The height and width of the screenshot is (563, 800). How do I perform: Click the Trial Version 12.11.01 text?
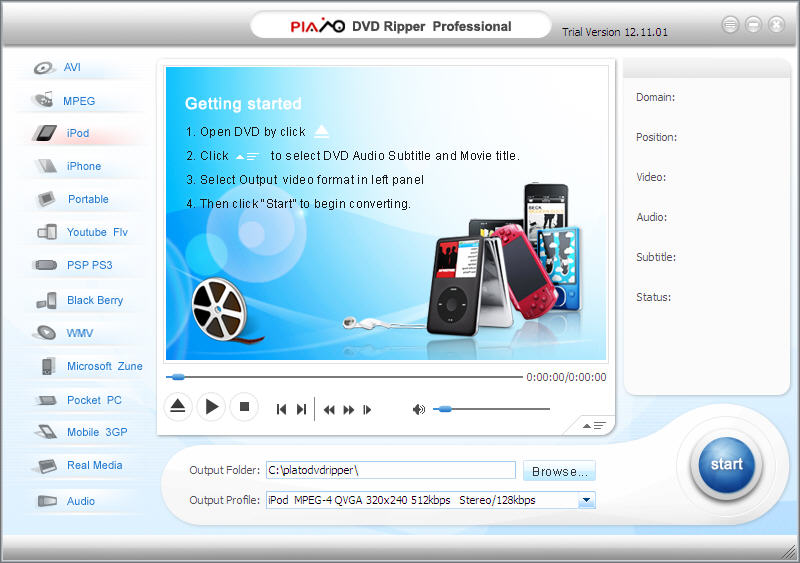point(615,32)
